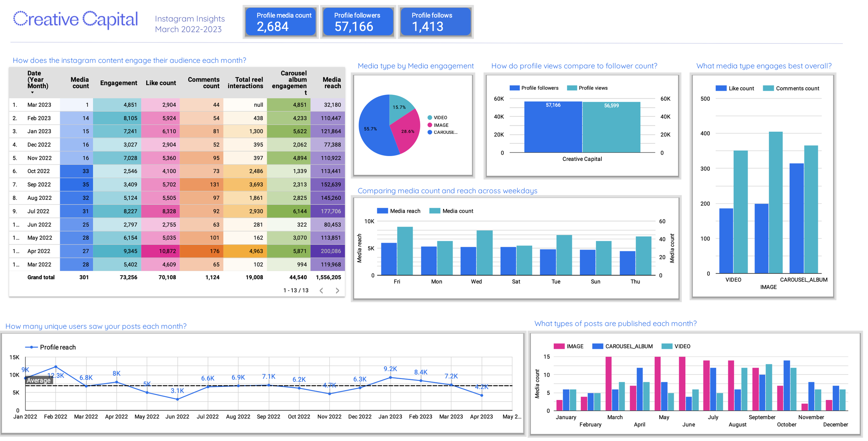Screen dimensions: 868x441
Task: Click the Profile media count scorecard
Action: tap(281, 22)
